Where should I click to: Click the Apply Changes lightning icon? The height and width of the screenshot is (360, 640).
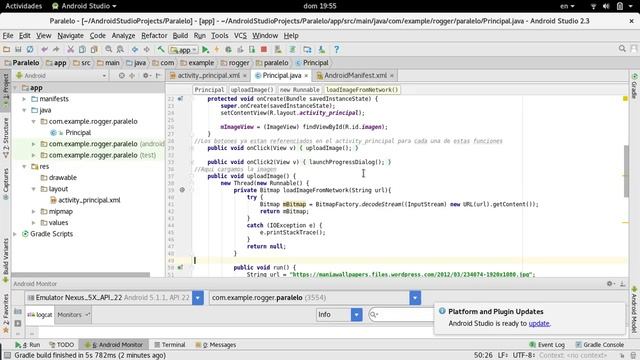click(x=217, y=49)
